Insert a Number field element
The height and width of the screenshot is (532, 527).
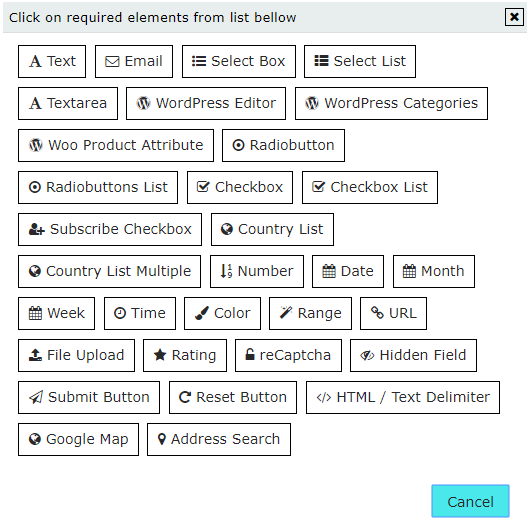coord(257,271)
